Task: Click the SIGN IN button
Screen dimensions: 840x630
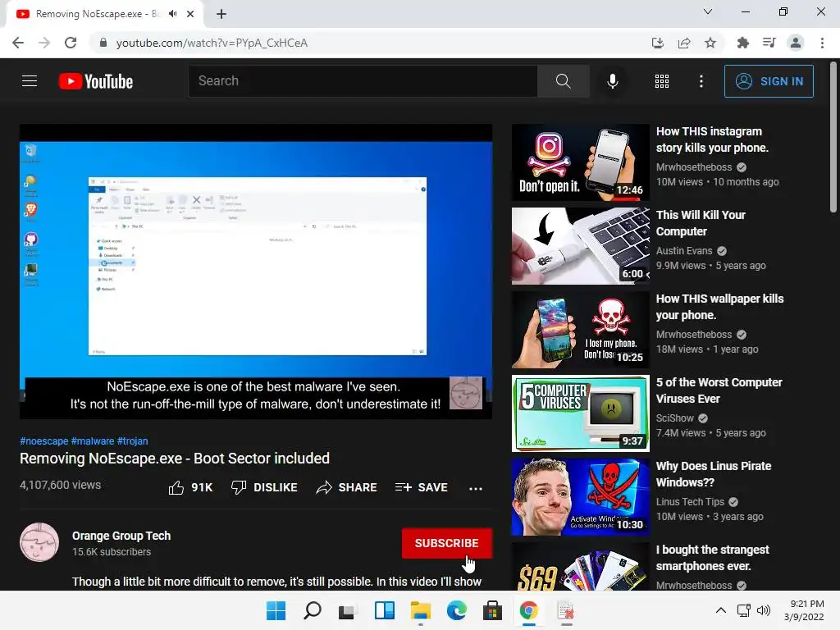Action: 769,81
